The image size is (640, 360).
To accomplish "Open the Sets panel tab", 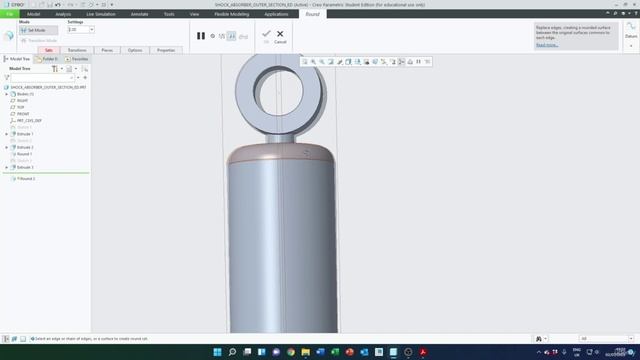I will [x=49, y=50].
